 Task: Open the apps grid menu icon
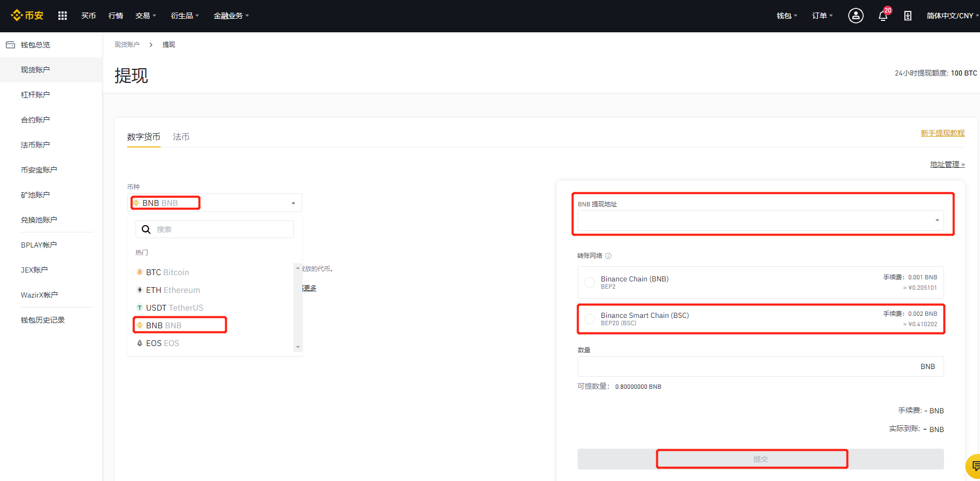coord(63,16)
